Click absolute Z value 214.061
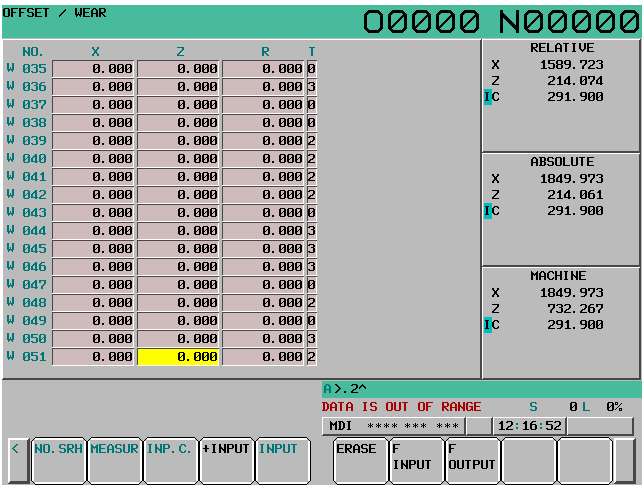This screenshot has height=489, width=644. [575, 195]
